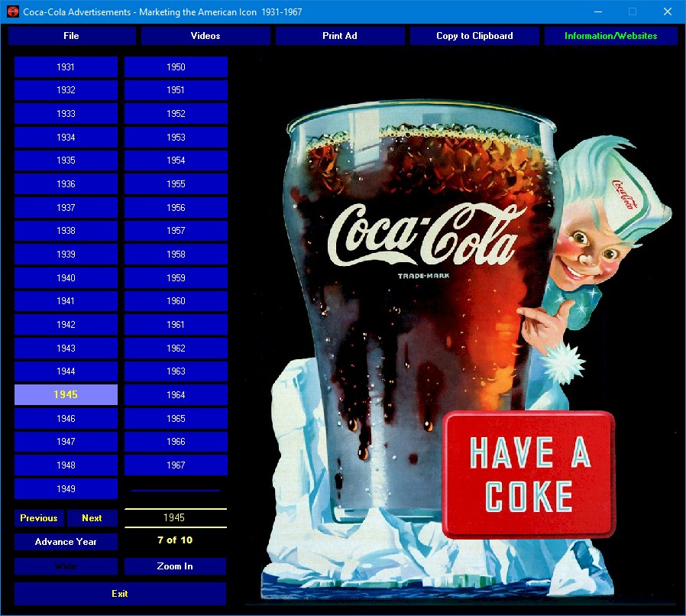Screen dimensions: 686x616
Task: Select year 1943
Action: coord(66,348)
